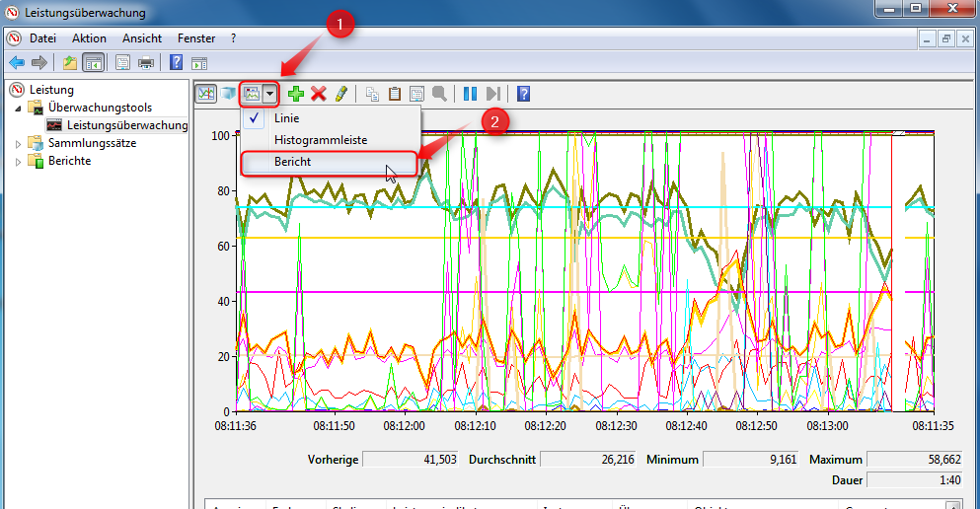Click the Durchschnitt value 26,216 field
This screenshot has width=980, height=509.
pyautogui.click(x=587, y=460)
